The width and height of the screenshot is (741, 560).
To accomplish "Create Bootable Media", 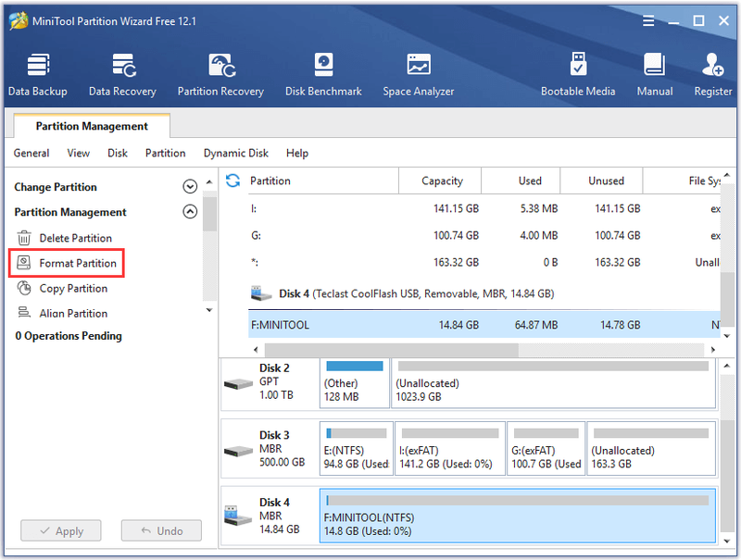I will tap(578, 75).
